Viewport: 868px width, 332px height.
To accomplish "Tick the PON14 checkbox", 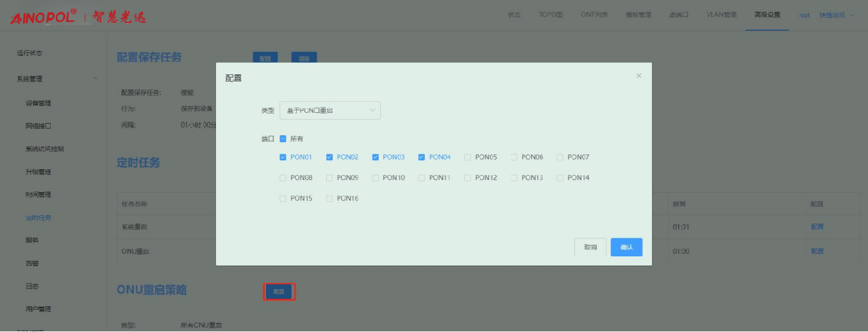I will click(560, 178).
